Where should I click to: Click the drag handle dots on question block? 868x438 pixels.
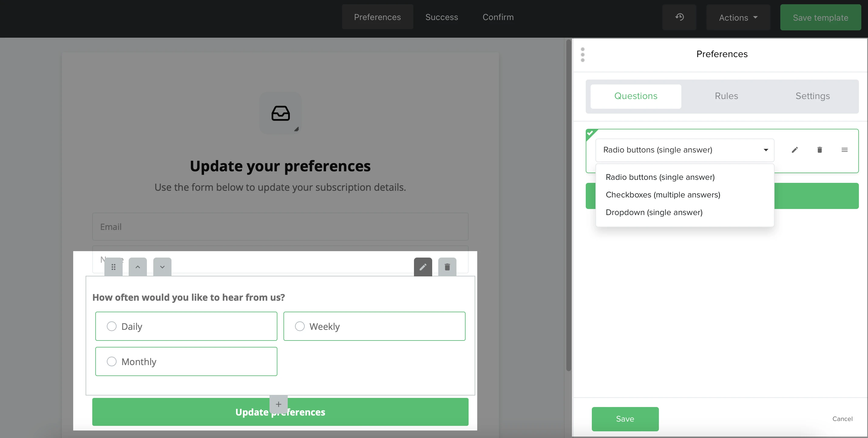114,267
